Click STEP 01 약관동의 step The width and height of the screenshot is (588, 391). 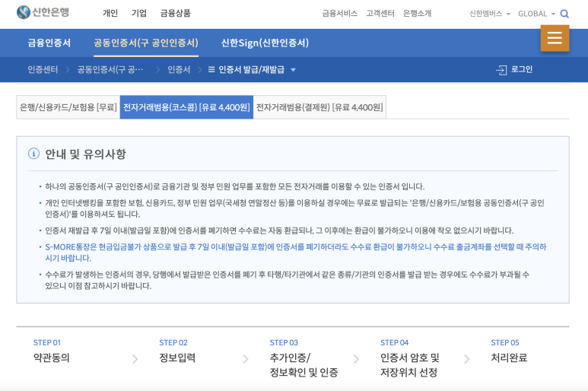[x=52, y=351]
